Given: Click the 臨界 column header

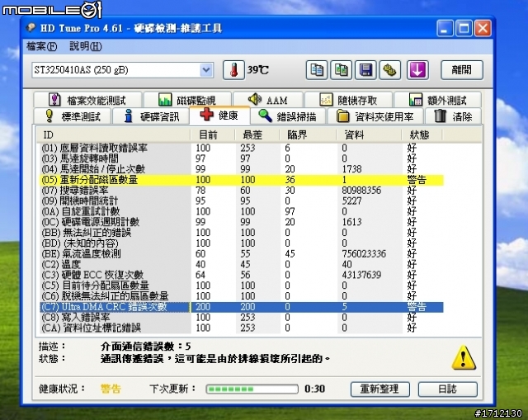Looking at the screenshot, I should point(308,134).
